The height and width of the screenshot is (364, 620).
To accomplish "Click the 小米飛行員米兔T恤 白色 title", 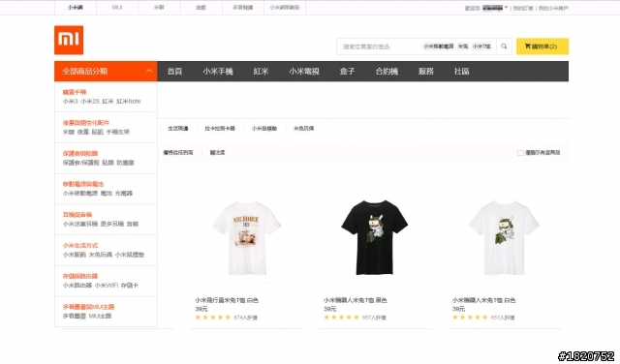I will click(x=227, y=300).
